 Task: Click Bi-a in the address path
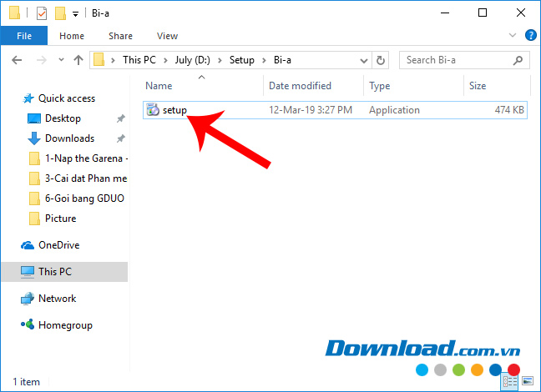click(282, 60)
